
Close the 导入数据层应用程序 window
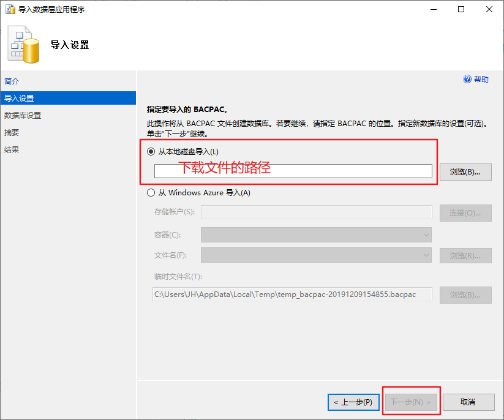point(489,9)
